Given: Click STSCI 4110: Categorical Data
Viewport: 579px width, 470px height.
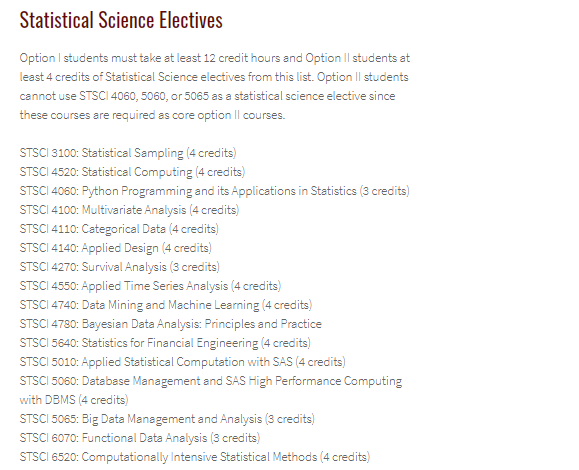Looking at the screenshot, I should (119, 229).
